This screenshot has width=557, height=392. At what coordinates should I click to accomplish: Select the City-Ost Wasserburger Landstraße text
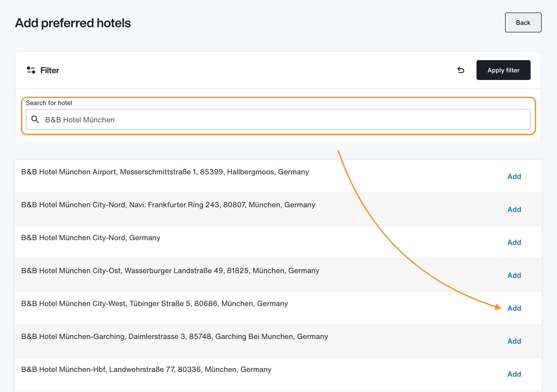point(170,271)
